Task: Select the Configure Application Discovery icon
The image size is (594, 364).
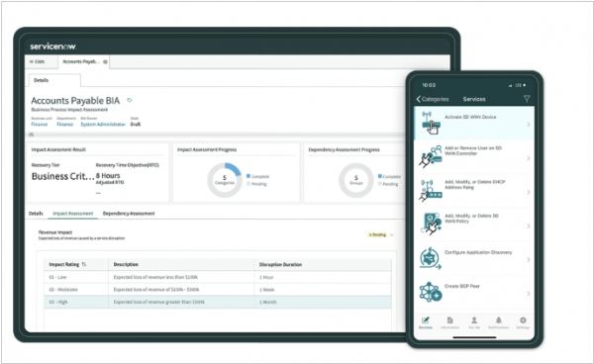Action: 431,258
